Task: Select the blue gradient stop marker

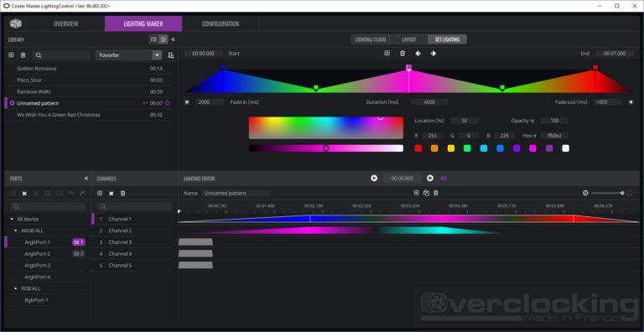Action: pos(223,67)
